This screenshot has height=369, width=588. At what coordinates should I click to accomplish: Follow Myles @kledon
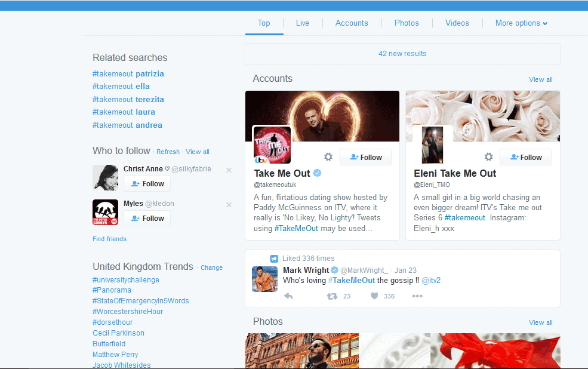tap(147, 219)
